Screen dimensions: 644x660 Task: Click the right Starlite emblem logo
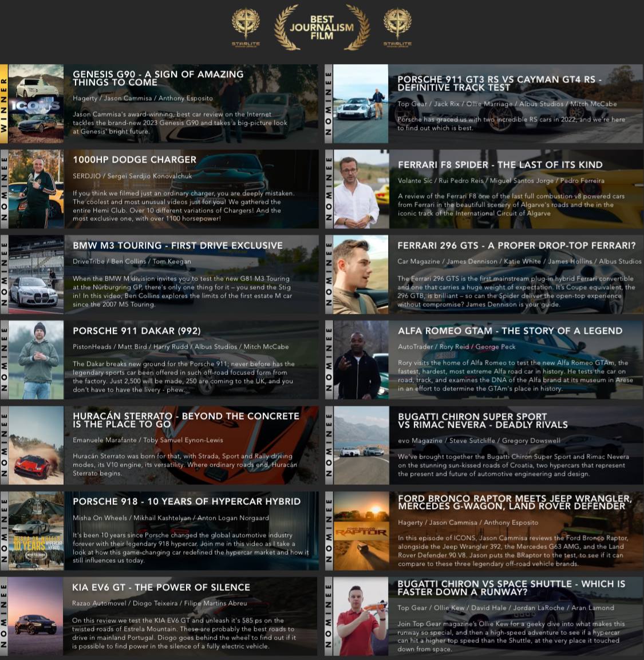pyautogui.click(x=397, y=26)
